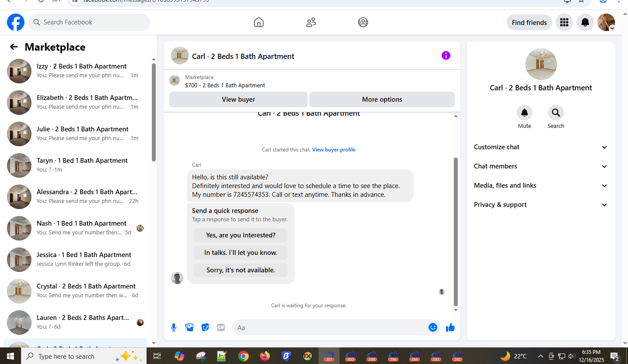The height and width of the screenshot is (364, 628).
Task: Attach a photo using the image icon
Action: click(189, 327)
